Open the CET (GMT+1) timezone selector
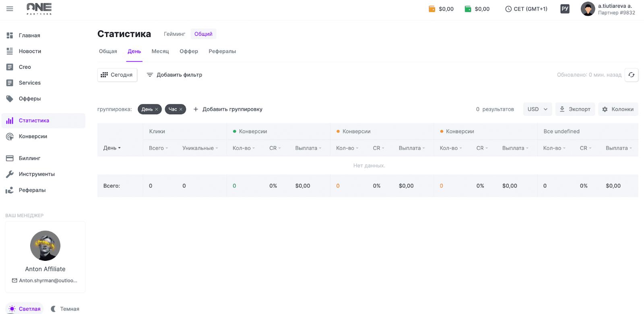 (x=526, y=9)
